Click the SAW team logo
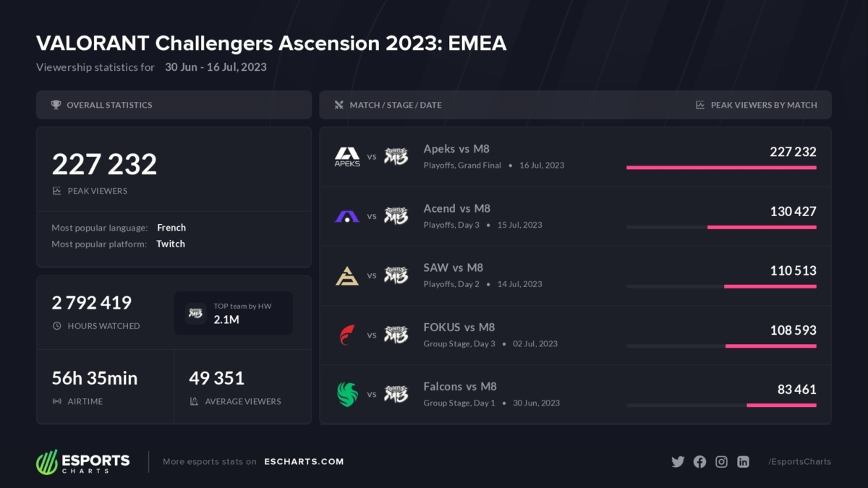Screen dimensions: 868x488 point(347,275)
